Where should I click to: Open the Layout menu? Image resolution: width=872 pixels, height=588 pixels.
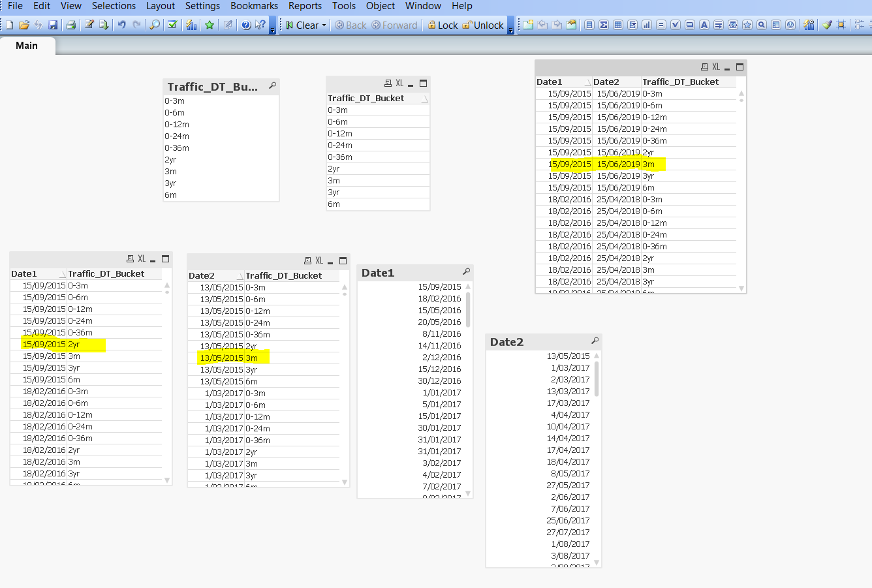(161, 6)
